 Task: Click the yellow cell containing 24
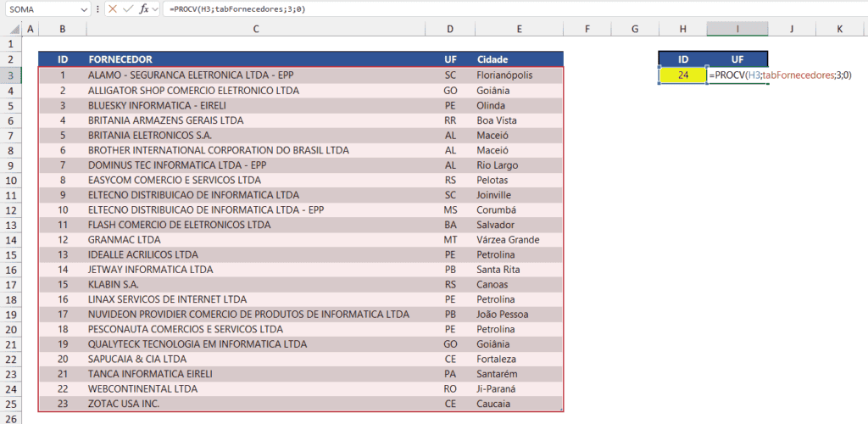click(x=682, y=75)
